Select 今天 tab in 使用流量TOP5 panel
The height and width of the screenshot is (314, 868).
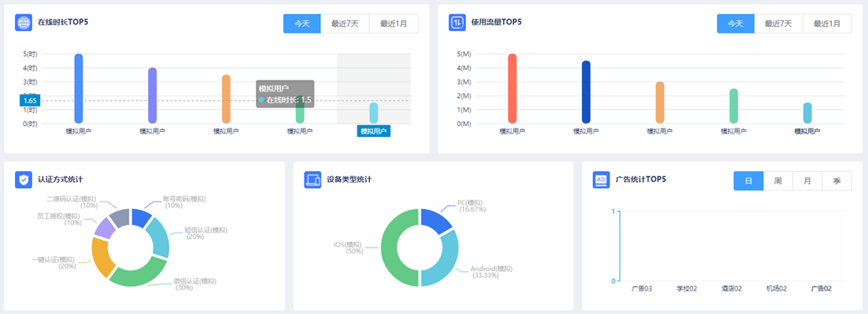click(x=735, y=24)
